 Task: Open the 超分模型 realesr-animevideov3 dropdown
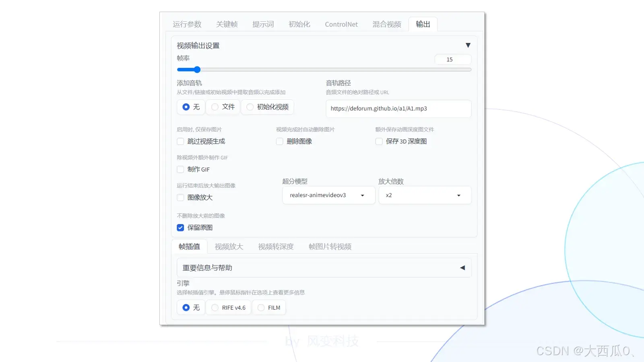coord(328,195)
